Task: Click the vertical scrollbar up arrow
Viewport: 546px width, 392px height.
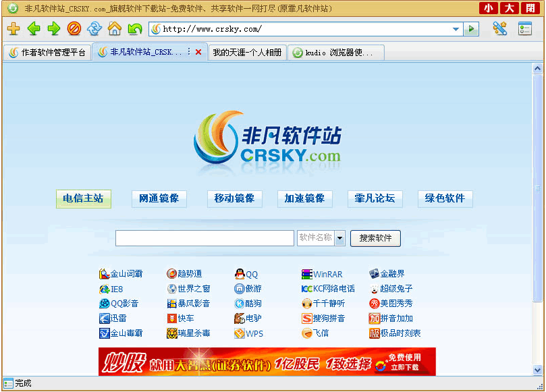Action: click(x=538, y=69)
